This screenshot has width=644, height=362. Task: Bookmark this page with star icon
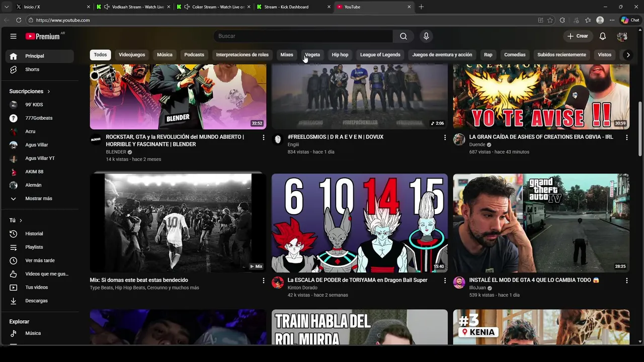[x=550, y=20]
